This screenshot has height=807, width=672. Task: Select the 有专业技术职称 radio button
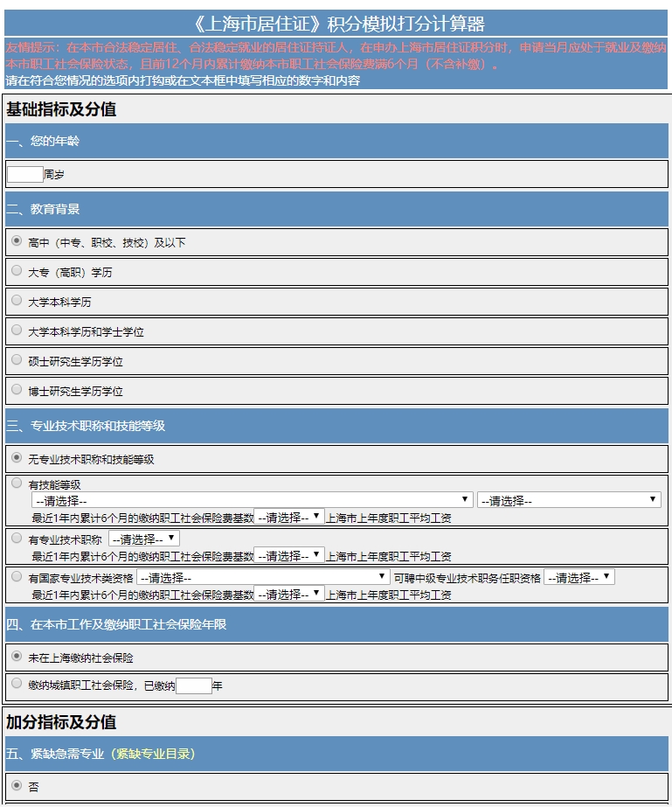[17, 538]
